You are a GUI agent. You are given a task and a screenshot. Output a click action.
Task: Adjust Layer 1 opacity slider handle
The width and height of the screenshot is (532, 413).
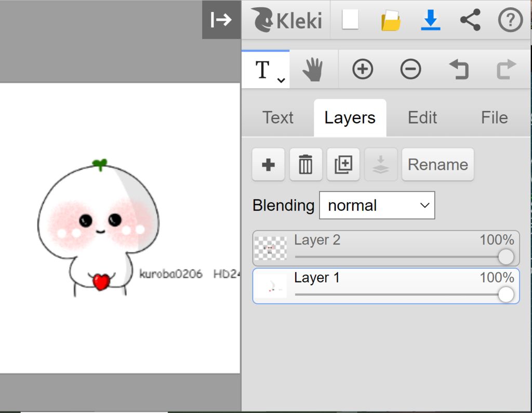(506, 295)
